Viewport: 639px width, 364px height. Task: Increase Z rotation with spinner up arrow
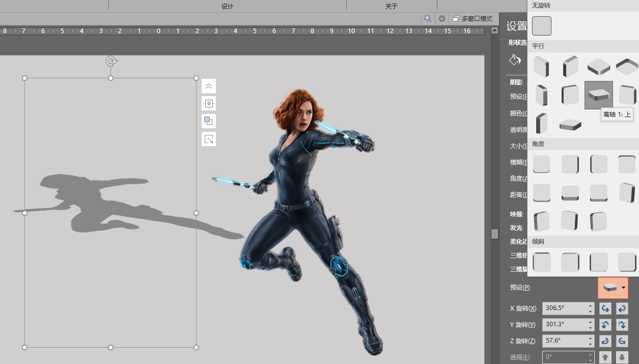click(590, 338)
